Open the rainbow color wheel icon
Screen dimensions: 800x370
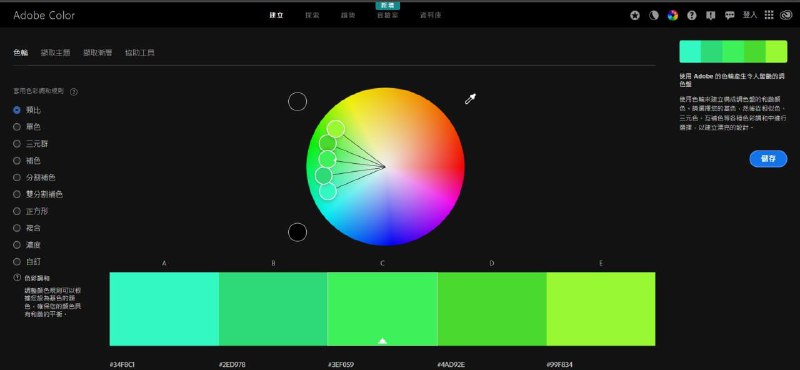click(x=673, y=15)
